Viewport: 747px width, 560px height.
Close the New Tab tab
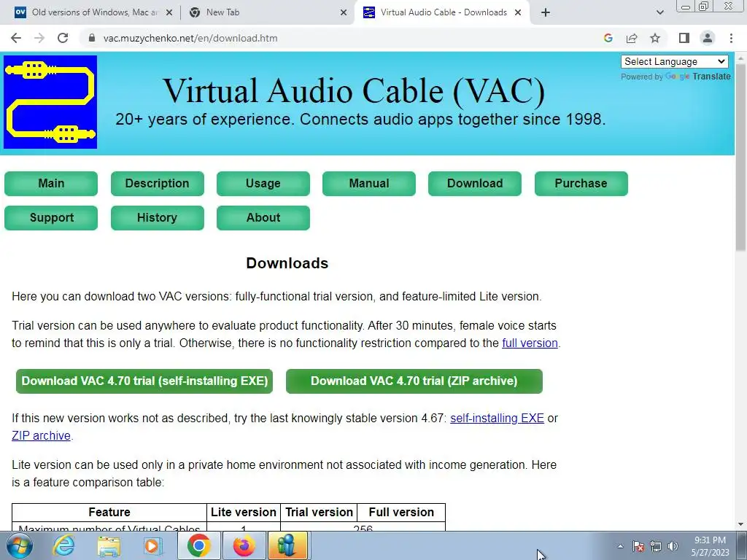click(343, 13)
